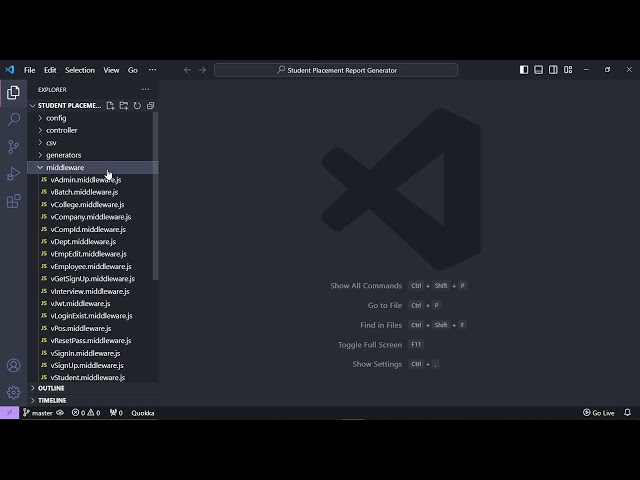Expand the generators folder
The image size is (640, 480).
click(93, 155)
